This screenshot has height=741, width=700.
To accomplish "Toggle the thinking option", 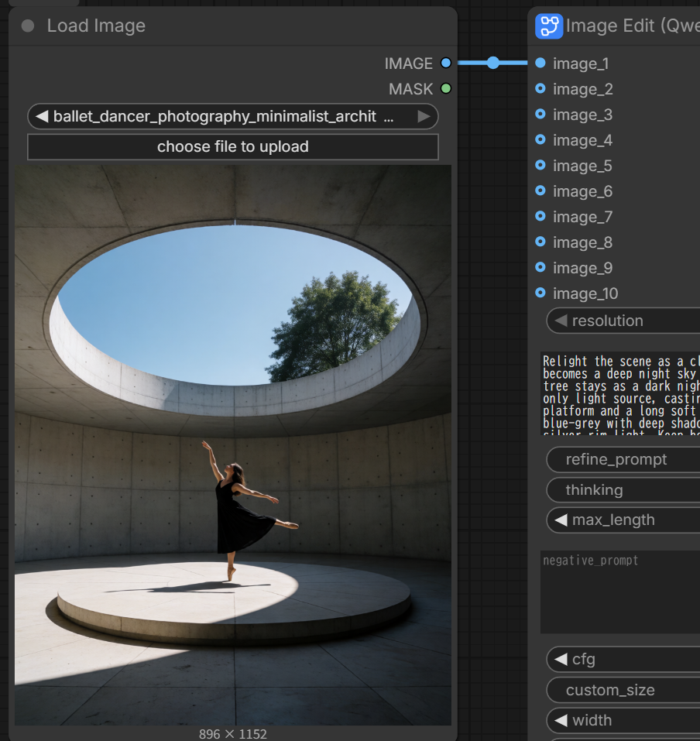I will pyautogui.click(x=623, y=490).
